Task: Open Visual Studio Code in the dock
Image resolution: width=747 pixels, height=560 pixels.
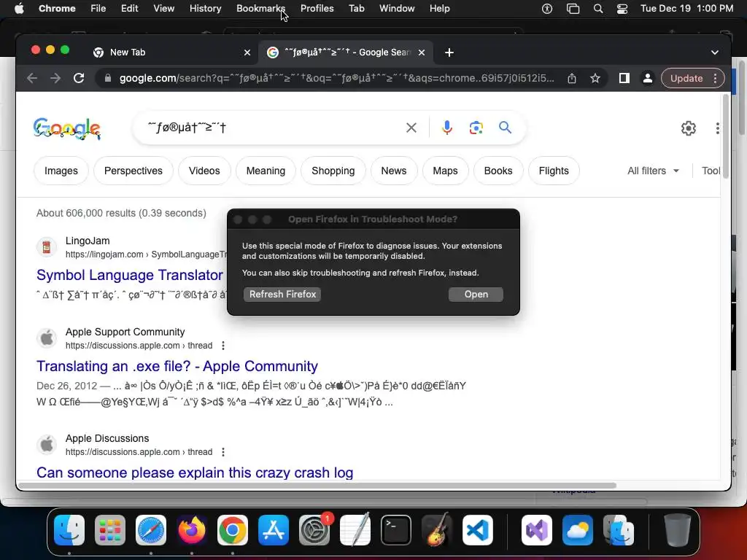Action: coord(477,530)
